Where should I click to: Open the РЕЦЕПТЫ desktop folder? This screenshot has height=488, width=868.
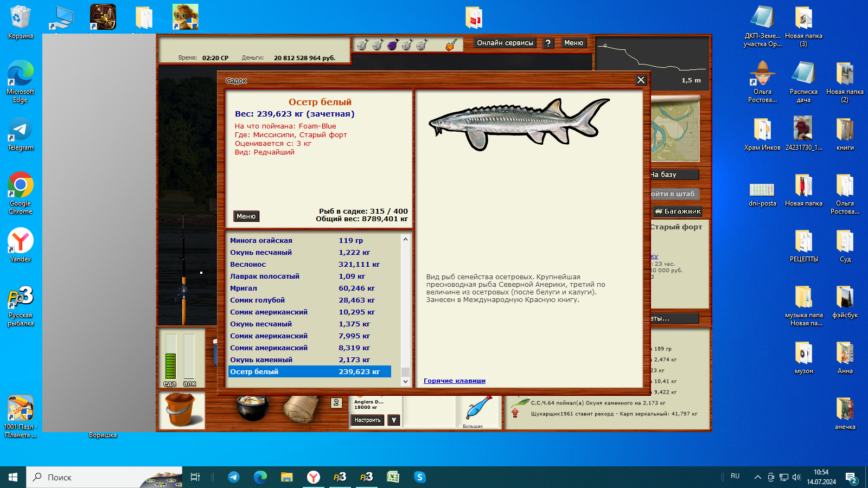pyautogui.click(x=803, y=246)
